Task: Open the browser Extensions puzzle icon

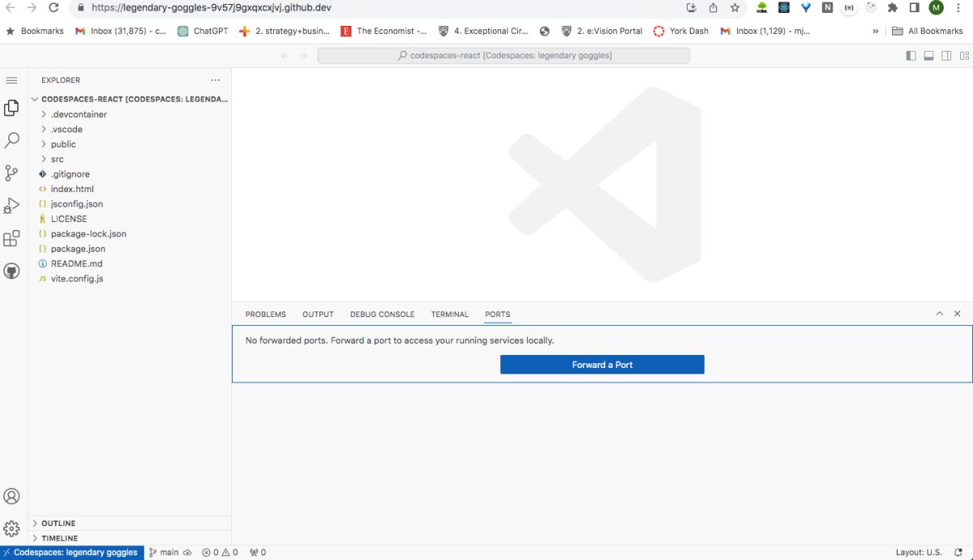Action: click(893, 7)
